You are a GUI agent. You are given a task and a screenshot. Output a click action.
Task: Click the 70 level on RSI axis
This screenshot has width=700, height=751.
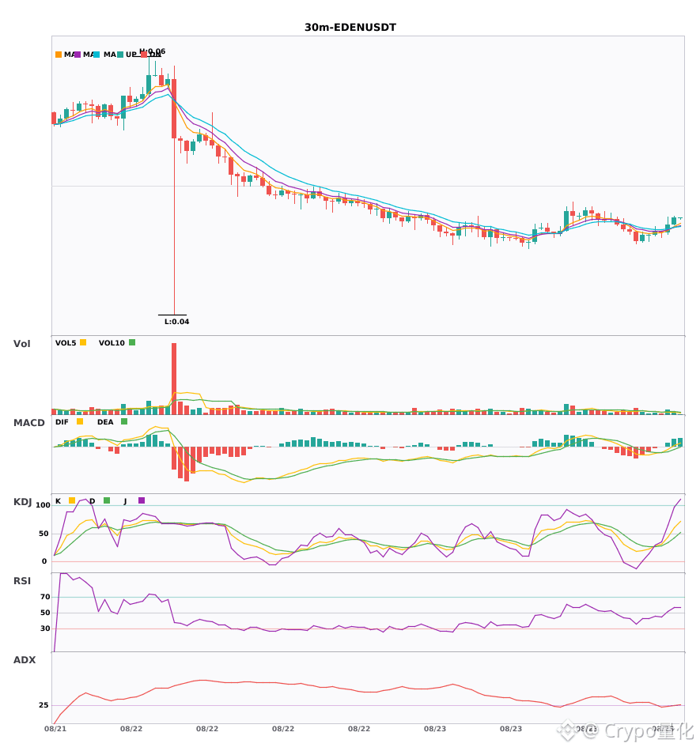tap(45, 597)
